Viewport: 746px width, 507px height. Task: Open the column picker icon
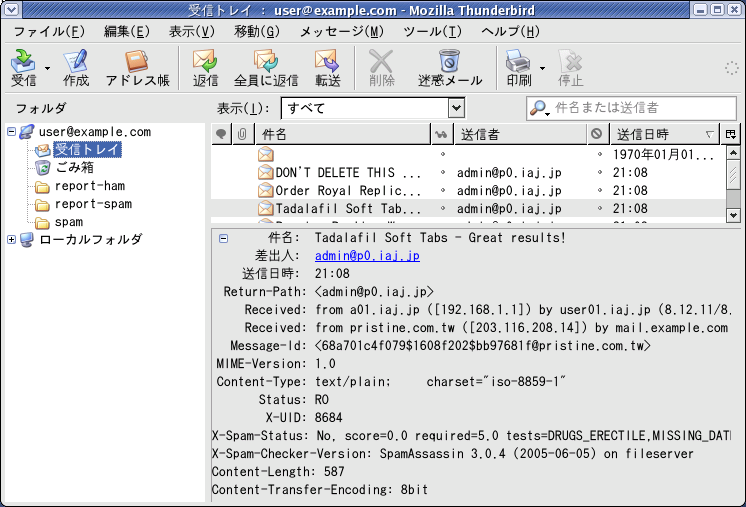tap(731, 134)
